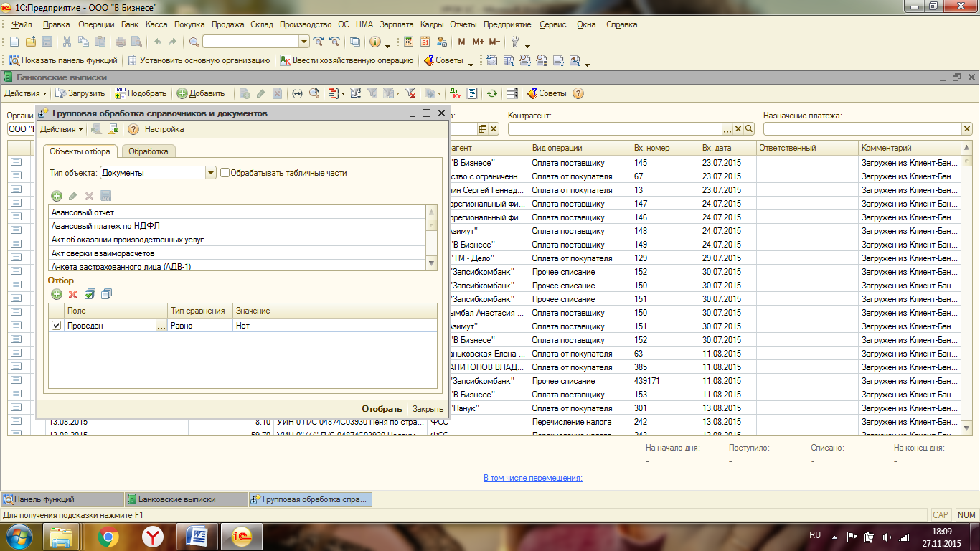Click the Дт/Кт postings icon
The width and height of the screenshot is (980, 551).
455,93
